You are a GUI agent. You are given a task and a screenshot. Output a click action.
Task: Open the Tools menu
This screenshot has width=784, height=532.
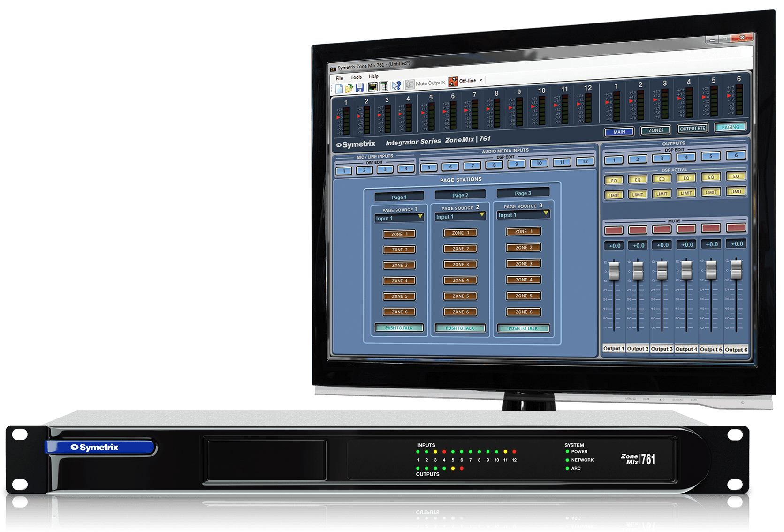pyautogui.click(x=356, y=77)
